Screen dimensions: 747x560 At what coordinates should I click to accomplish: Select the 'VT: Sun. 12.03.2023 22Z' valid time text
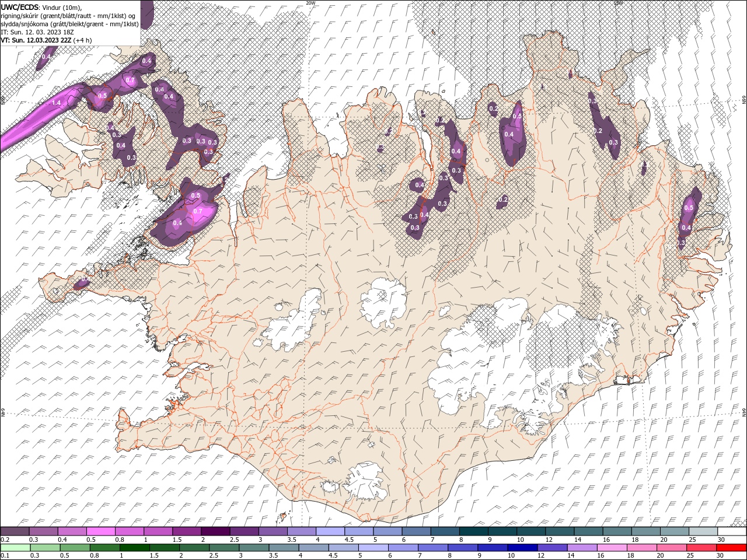click(x=36, y=40)
